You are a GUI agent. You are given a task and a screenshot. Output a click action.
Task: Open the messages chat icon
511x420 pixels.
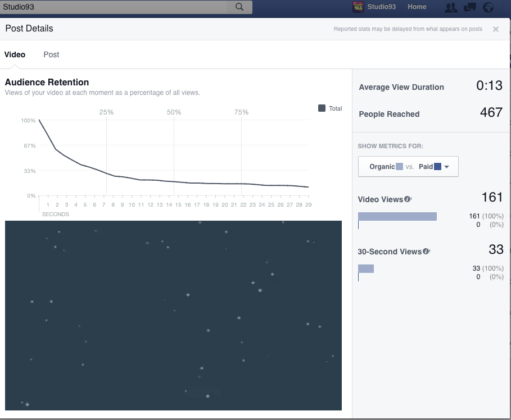click(x=469, y=7)
